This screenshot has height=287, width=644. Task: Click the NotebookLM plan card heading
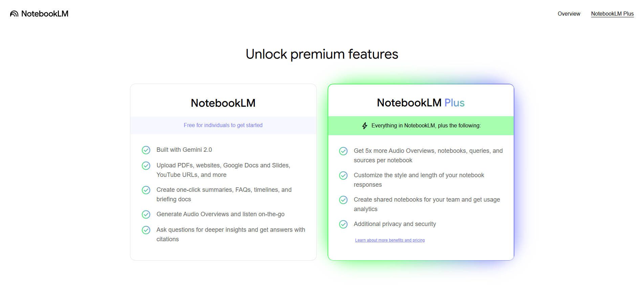point(223,103)
